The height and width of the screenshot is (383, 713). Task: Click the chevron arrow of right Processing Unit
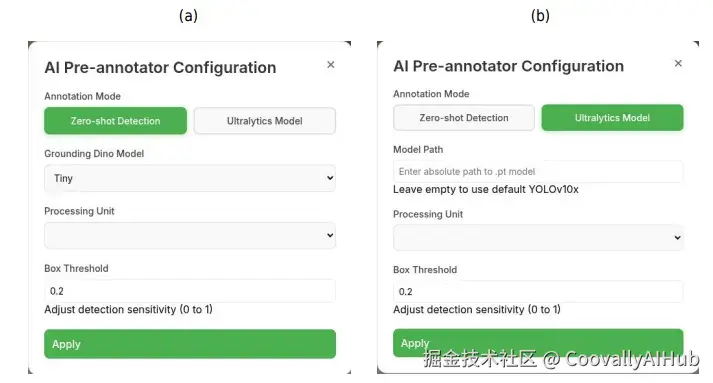pos(678,237)
